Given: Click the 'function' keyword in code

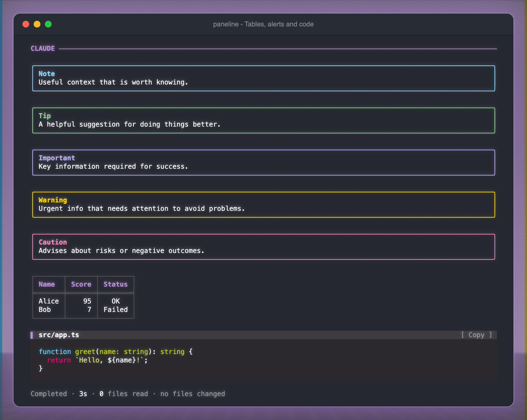Looking at the screenshot, I should (55, 352).
